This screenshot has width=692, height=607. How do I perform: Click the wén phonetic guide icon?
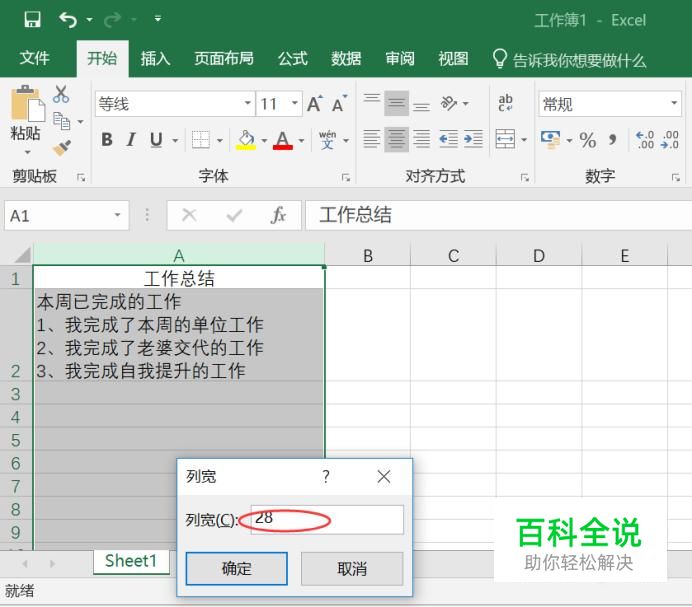(327, 139)
